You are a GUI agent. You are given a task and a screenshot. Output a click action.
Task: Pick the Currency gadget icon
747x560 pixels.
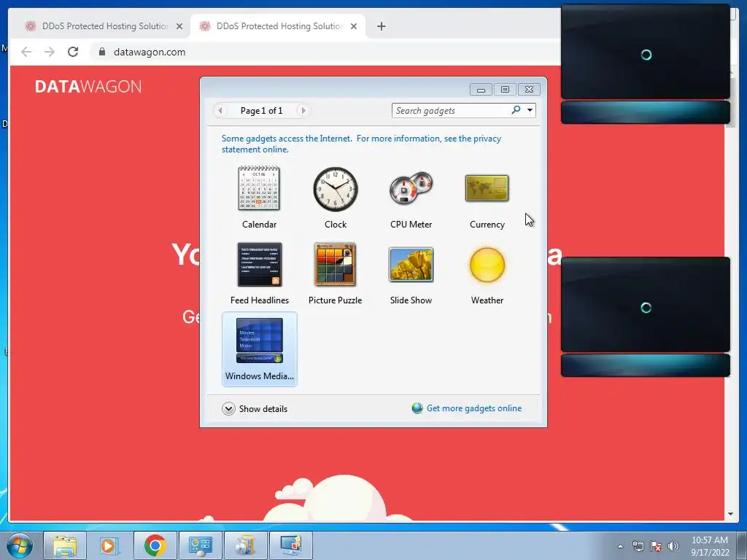pyautogui.click(x=487, y=188)
